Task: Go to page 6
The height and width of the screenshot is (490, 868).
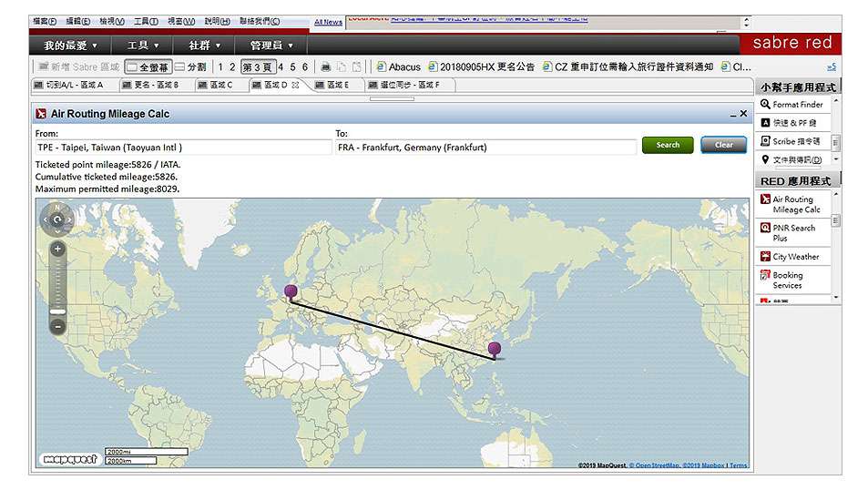Action: tap(305, 67)
